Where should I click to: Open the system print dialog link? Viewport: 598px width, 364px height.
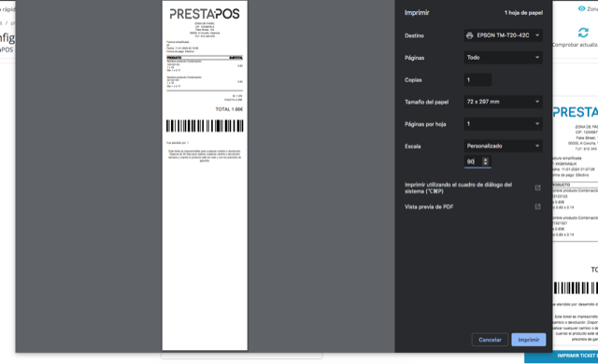(458, 188)
